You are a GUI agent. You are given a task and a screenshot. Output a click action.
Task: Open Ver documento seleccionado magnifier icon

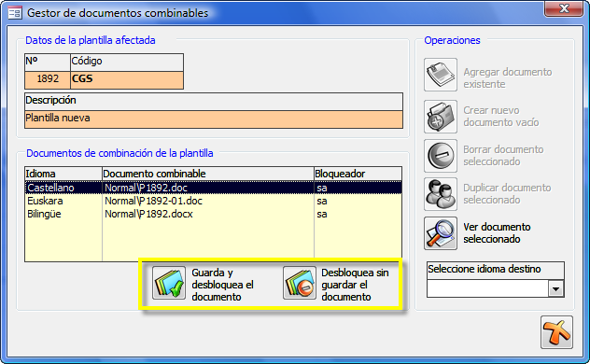(441, 233)
